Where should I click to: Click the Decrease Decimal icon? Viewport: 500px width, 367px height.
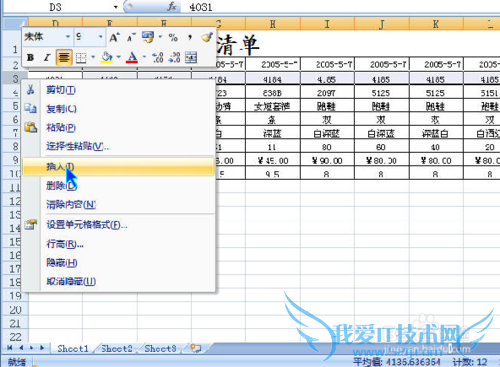(x=174, y=57)
